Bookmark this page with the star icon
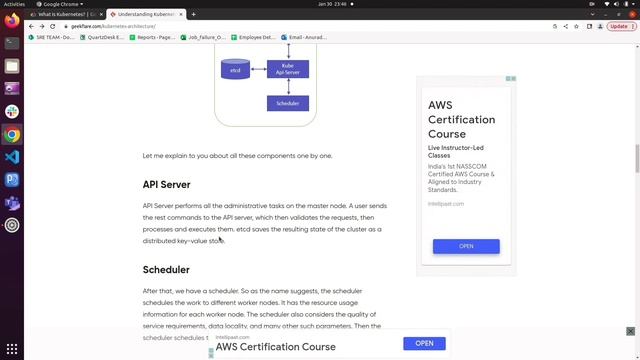640x360 pixels. point(576,26)
